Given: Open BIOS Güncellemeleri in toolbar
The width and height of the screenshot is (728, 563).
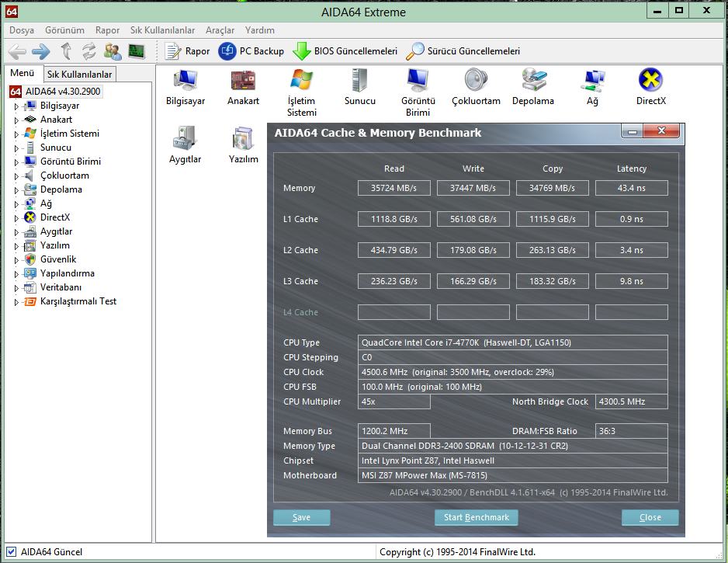Looking at the screenshot, I should click(x=345, y=51).
